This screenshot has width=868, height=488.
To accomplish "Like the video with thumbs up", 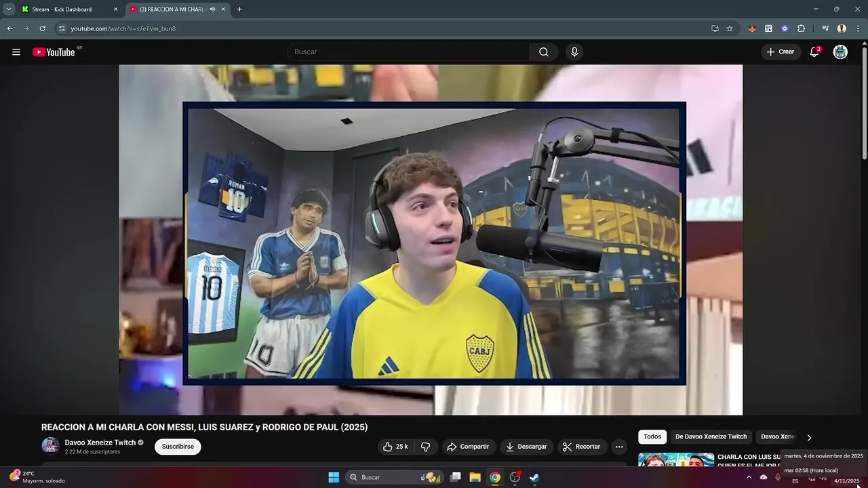I will pyautogui.click(x=395, y=447).
